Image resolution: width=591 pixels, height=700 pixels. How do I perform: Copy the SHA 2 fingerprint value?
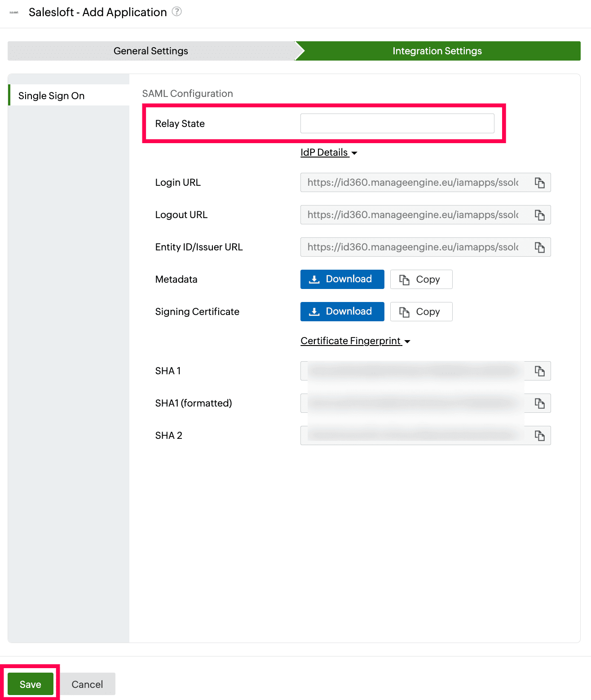tap(540, 435)
